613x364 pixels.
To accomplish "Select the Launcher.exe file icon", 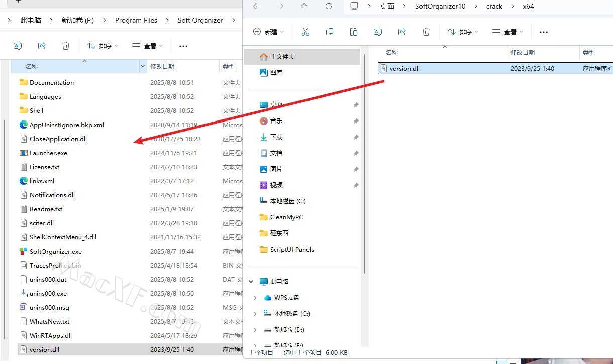I will click(x=24, y=153).
